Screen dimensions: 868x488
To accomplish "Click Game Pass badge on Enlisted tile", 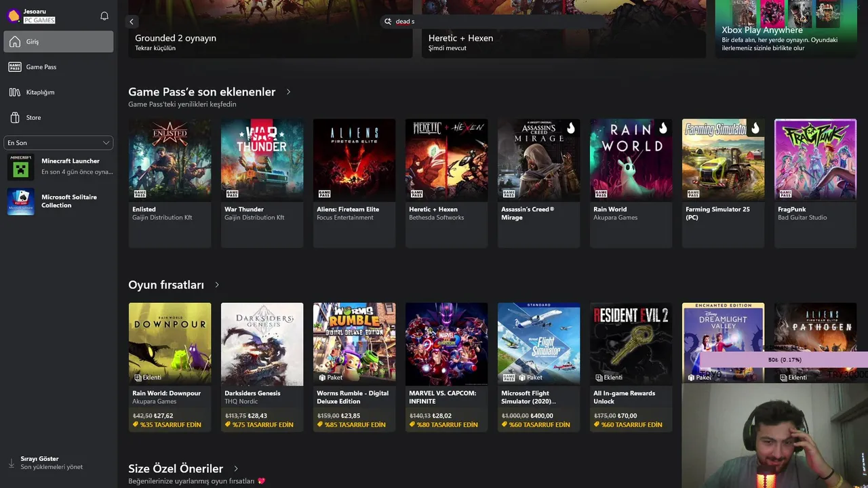I will (x=139, y=193).
